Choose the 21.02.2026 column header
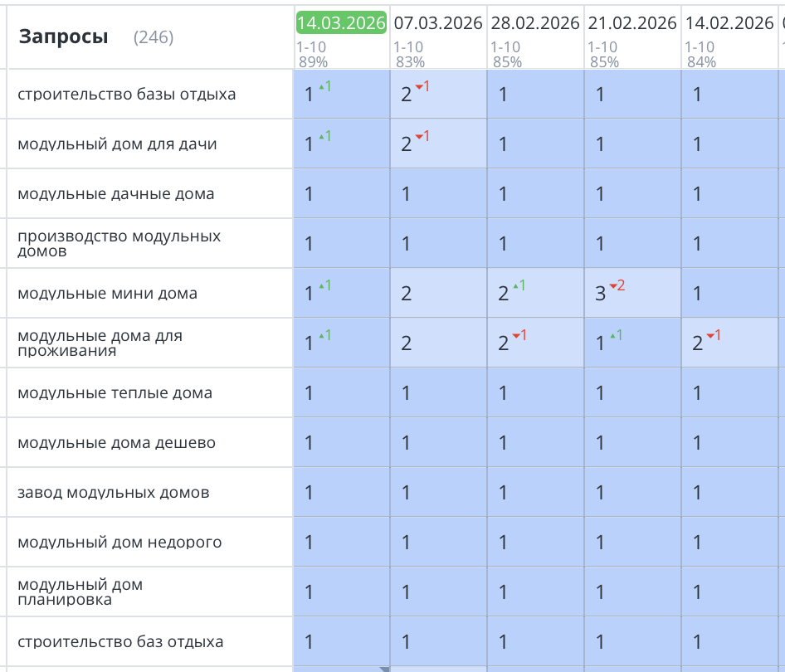 (632, 23)
